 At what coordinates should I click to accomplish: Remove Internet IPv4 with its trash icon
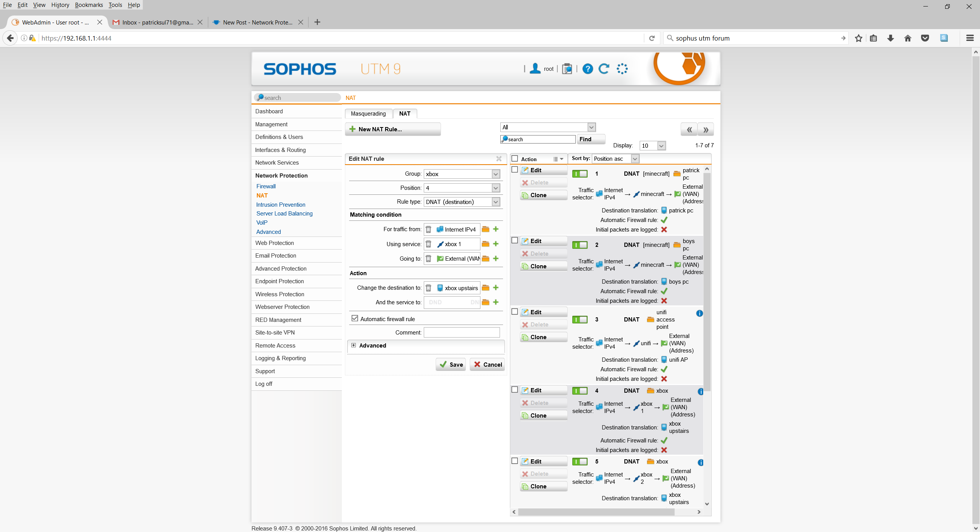pos(429,229)
